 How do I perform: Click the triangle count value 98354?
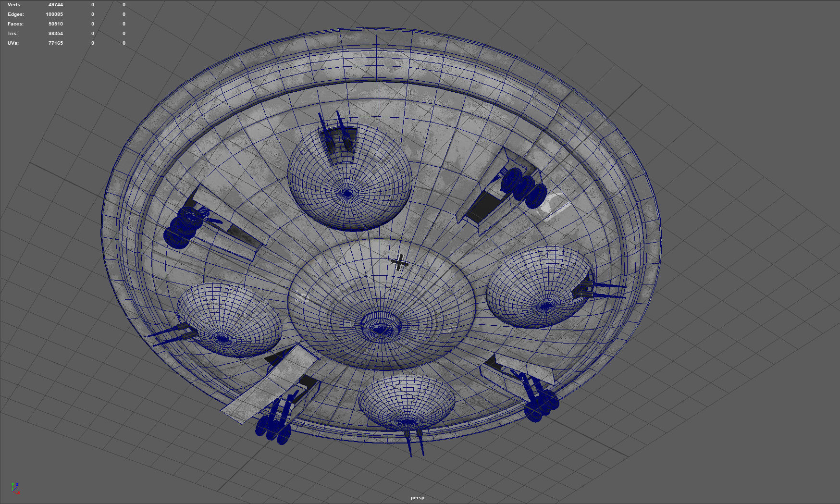(x=56, y=34)
